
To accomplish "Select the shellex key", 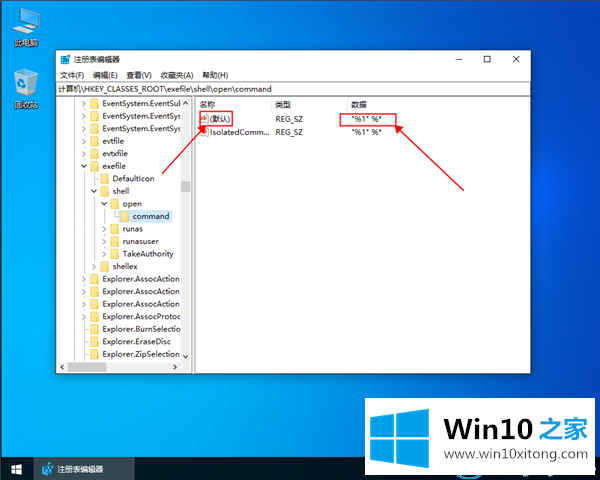I will pyautogui.click(x=125, y=266).
